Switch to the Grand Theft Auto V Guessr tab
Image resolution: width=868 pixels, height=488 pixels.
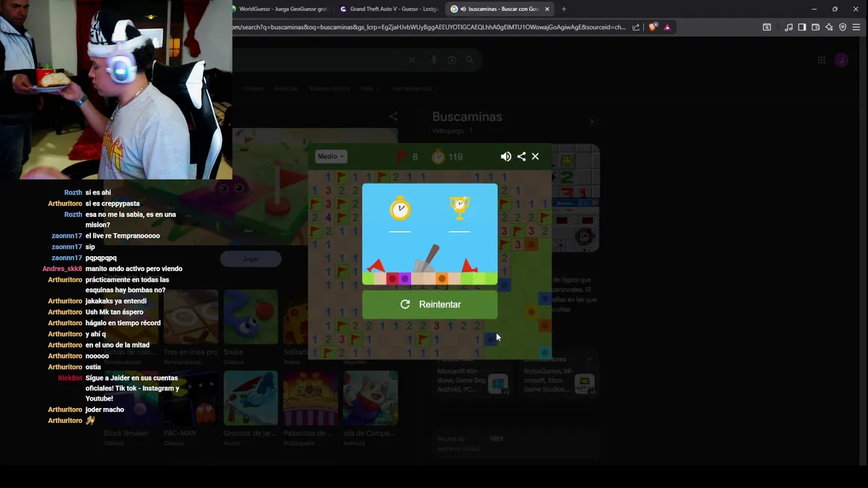pos(389,9)
